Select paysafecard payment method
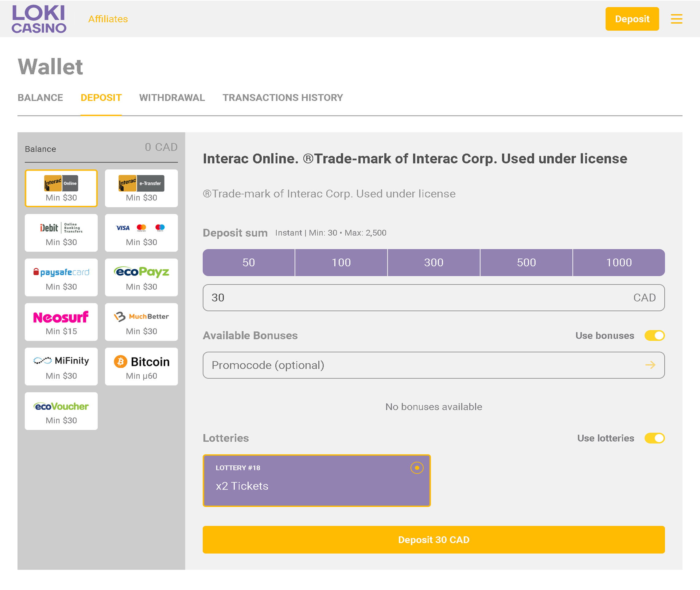Viewport: 700px width, 590px height. [61, 277]
